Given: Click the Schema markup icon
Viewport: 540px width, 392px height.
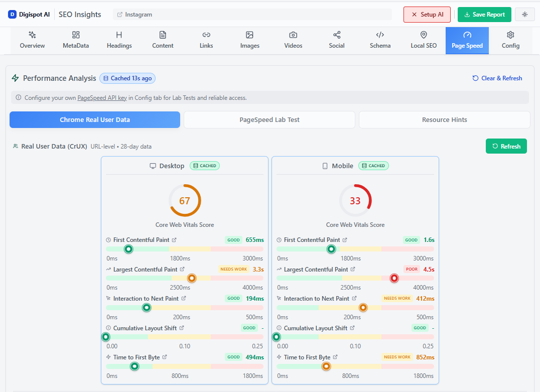Looking at the screenshot, I should click(380, 35).
